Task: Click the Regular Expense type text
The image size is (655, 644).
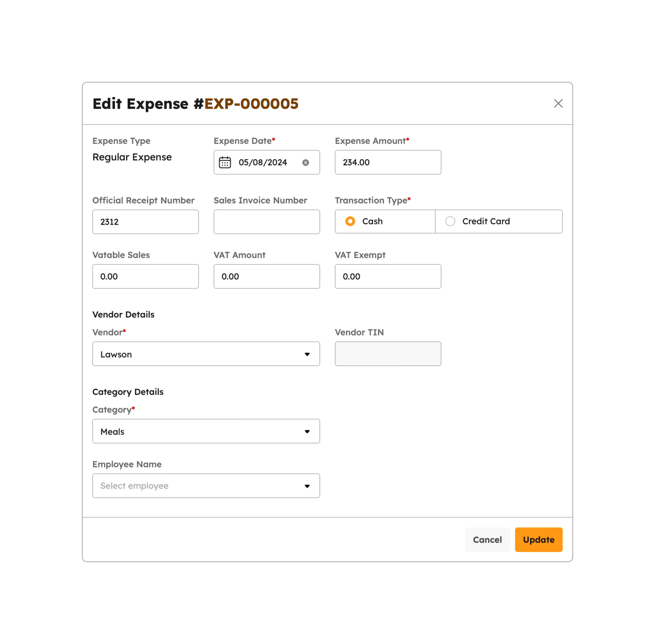Action: [132, 157]
